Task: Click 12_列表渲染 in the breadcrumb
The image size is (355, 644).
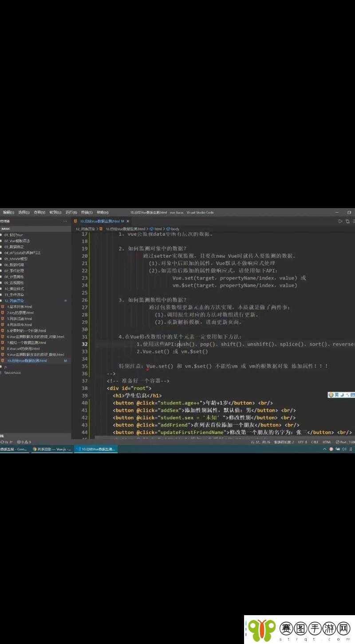Action: click(x=85, y=229)
